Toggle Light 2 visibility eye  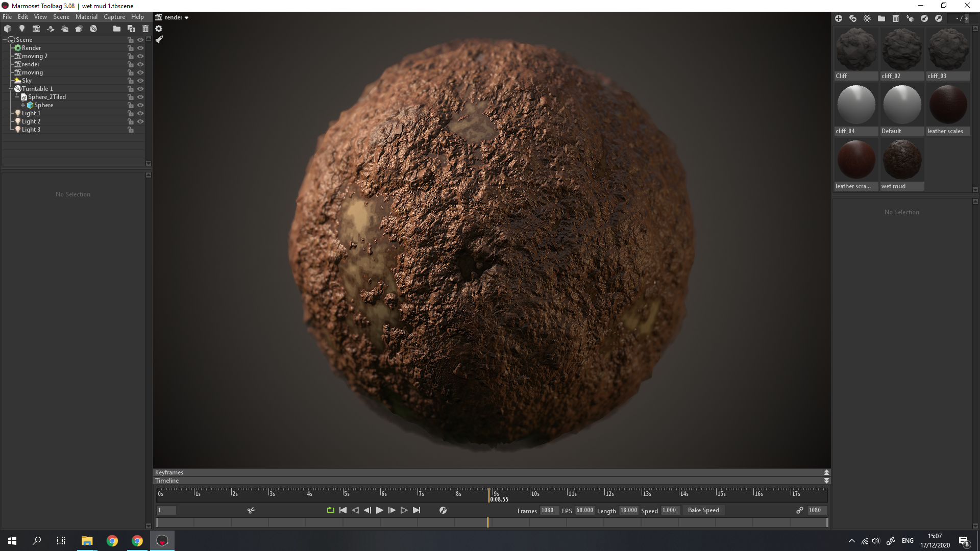(140, 121)
